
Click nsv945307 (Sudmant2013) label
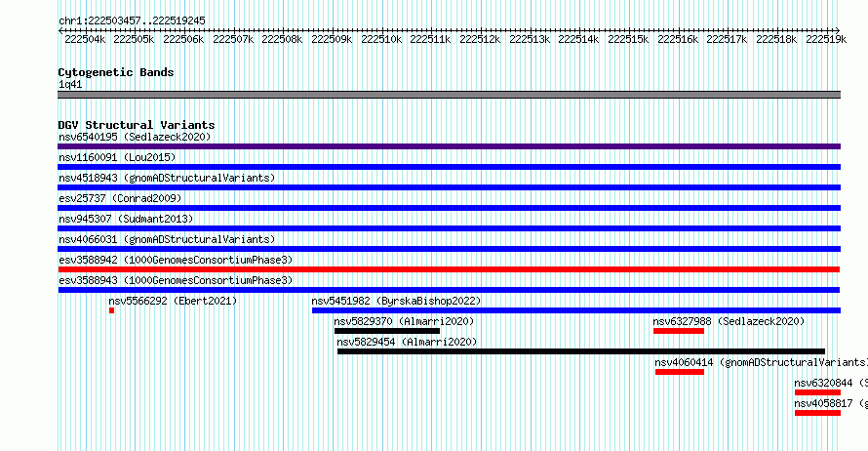(x=126, y=219)
